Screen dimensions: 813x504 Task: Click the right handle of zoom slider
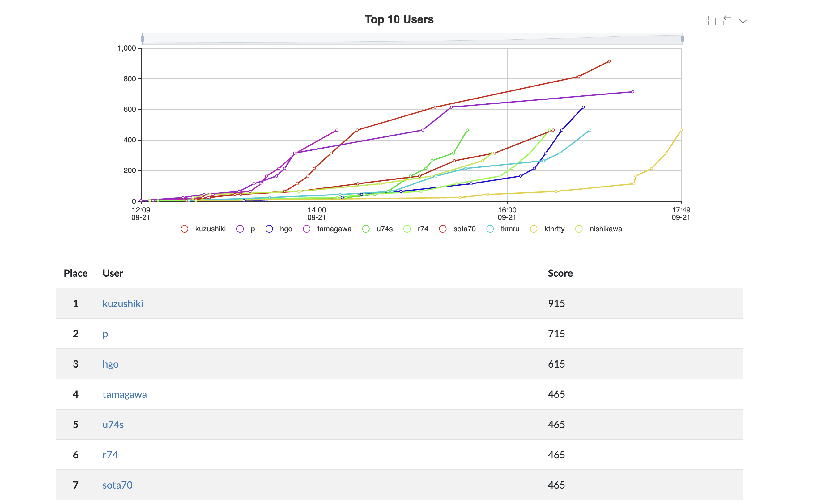pyautogui.click(x=683, y=39)
